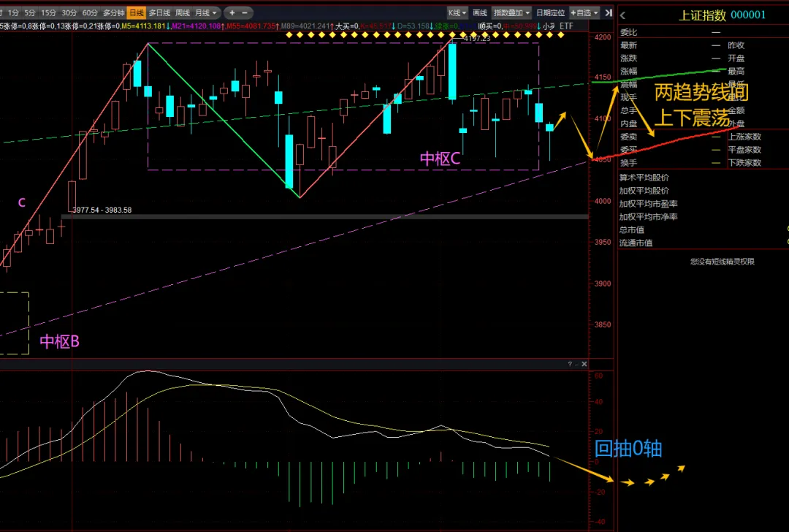Zoom out chart with minus button
Image resolution: width=789 pixels, height=532 pixels.
[x=245, y=12]
